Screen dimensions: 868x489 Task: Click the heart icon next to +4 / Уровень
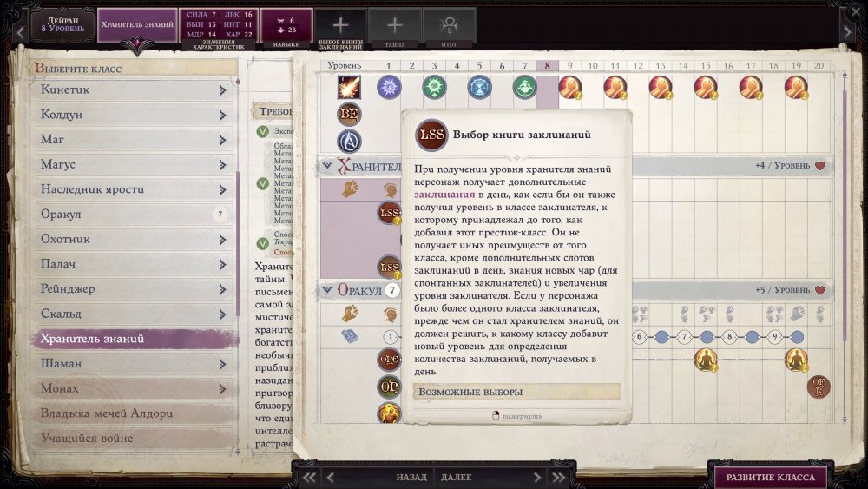click(x=820, y=166)
